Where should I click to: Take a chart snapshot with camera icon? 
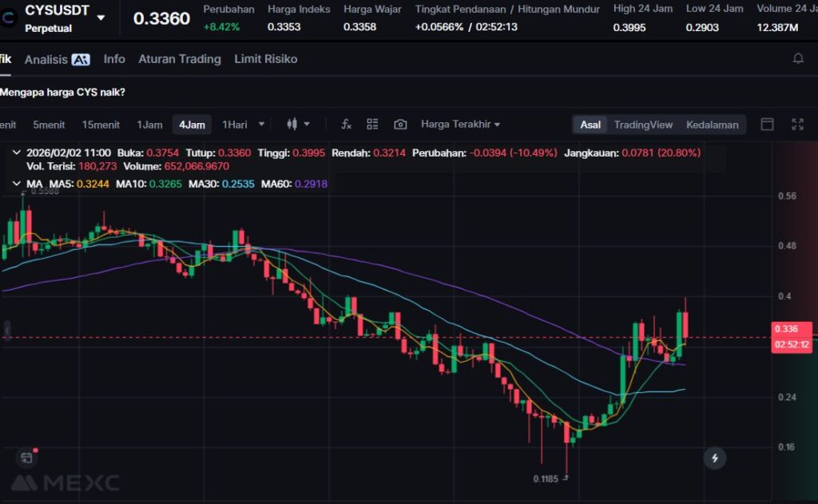pyautogui.click(x=400, y=124)
